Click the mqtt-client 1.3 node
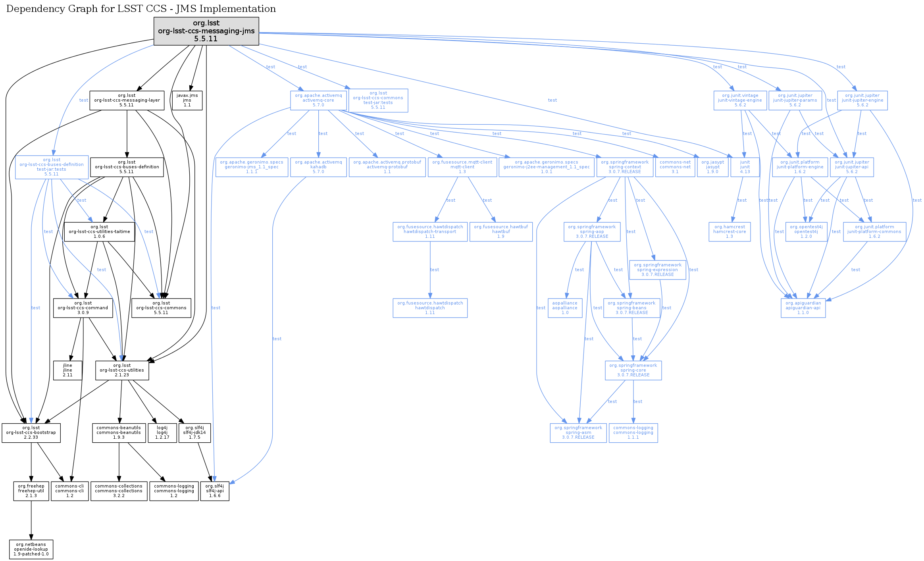Image resolution: width=924 pixels, height=561 pixels. tap(462, 167)
